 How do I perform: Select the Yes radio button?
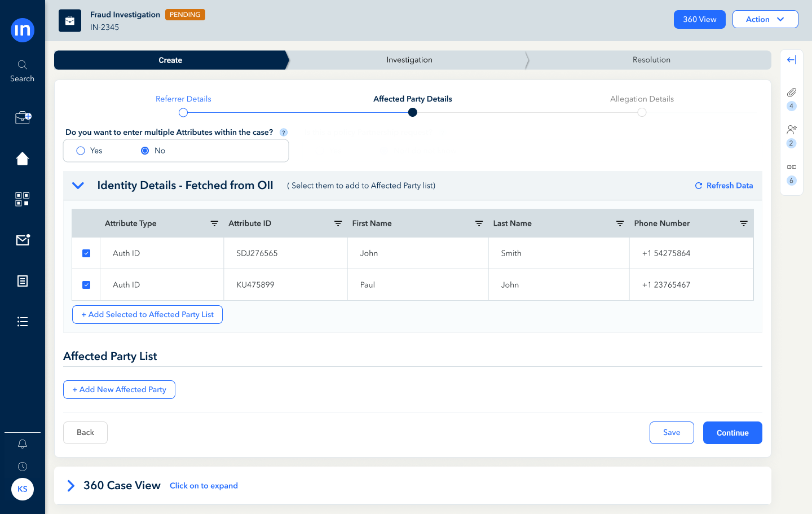(81, 151)
